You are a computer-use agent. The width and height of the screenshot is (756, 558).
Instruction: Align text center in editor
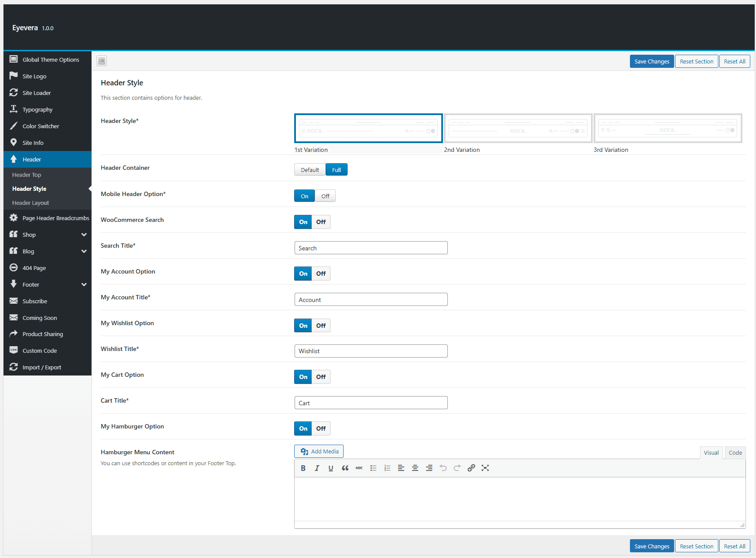tap(415, 468)
